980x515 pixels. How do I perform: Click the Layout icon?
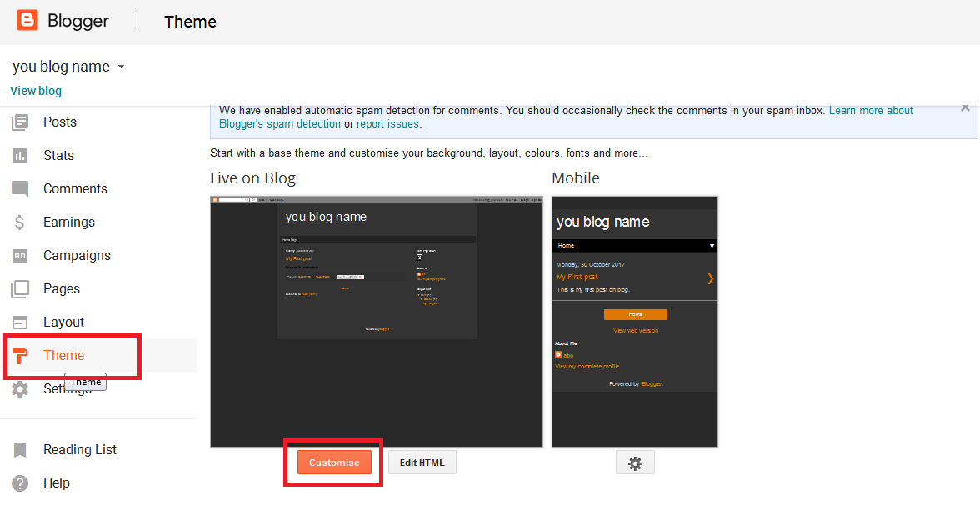click(x=21, y=322)
